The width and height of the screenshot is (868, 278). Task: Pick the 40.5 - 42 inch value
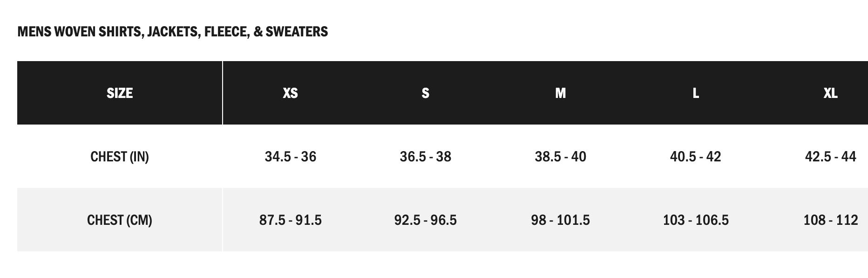pos(695,157)
